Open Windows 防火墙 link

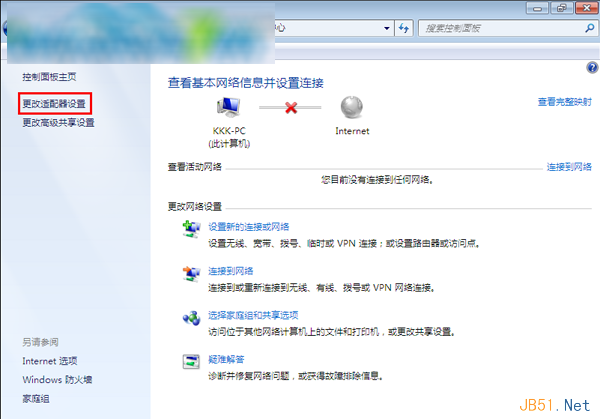[57, 380]
